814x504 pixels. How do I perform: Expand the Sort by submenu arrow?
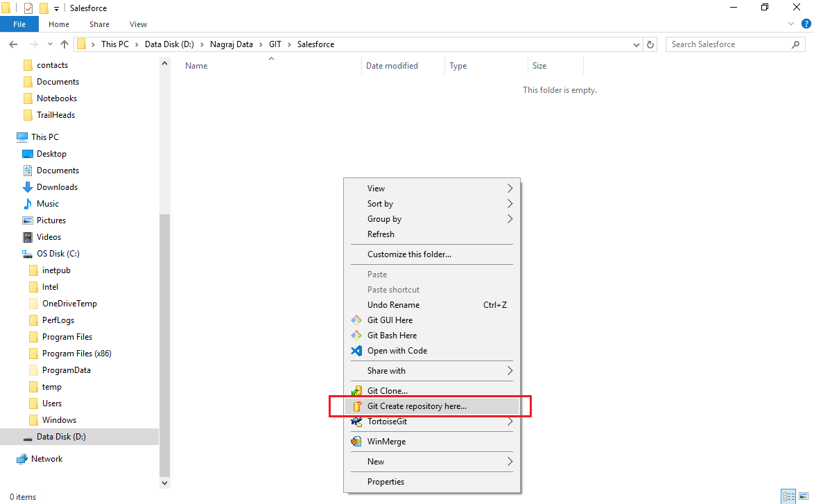pyautogui.click(x=510, y=203)
